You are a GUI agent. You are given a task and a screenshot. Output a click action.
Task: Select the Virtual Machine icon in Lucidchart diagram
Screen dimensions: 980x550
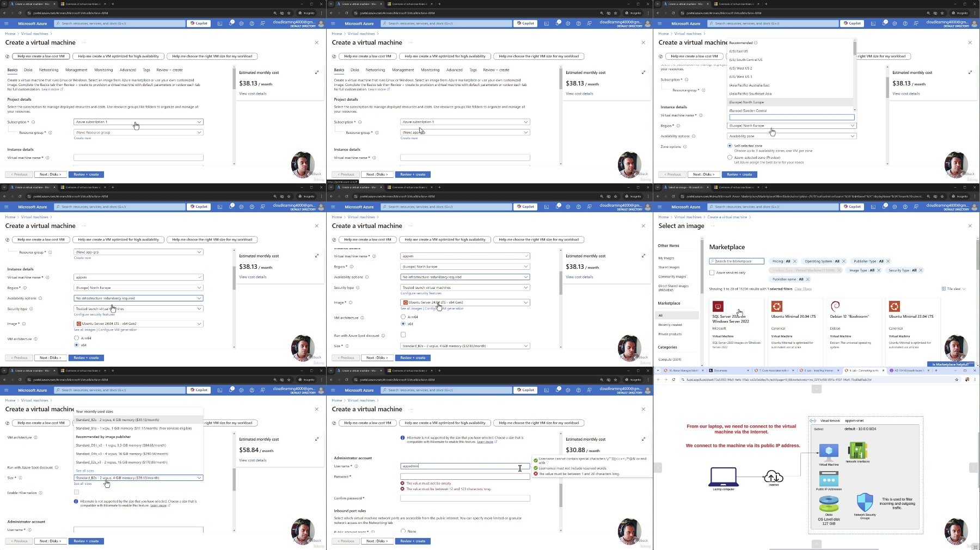point(829,452)
